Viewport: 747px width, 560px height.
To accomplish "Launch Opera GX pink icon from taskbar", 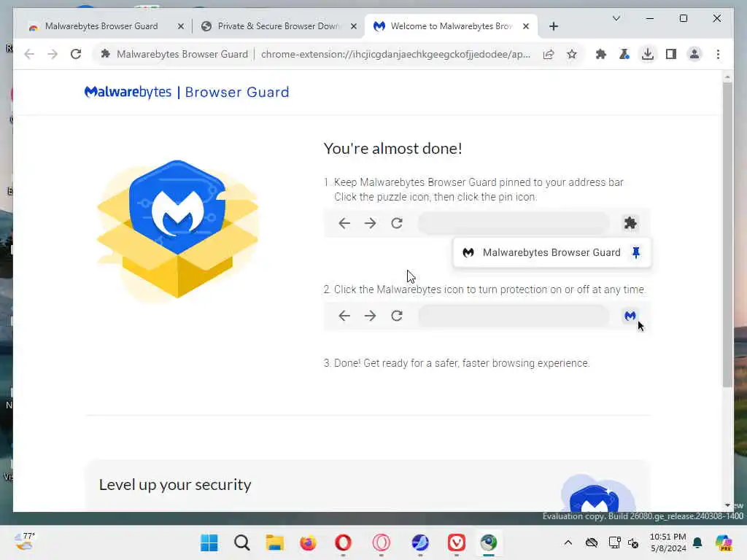I will (x=381, y=542).
